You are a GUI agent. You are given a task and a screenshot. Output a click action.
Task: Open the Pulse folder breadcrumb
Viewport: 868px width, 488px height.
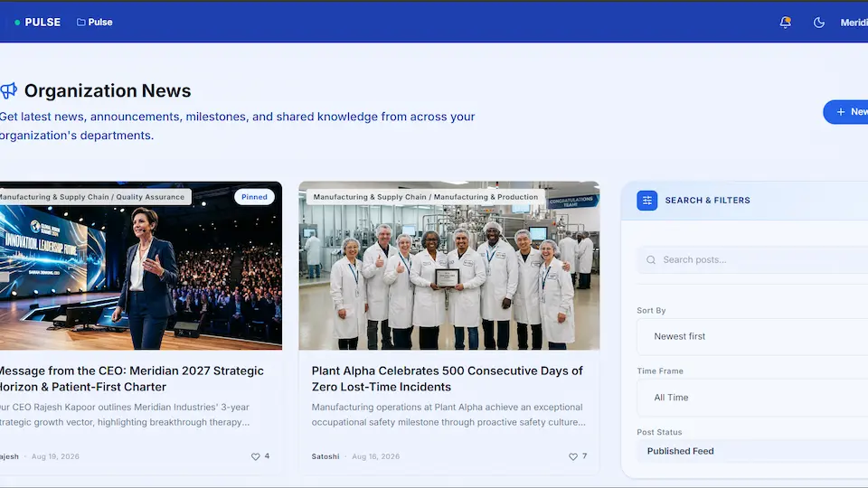coord(95,22)
